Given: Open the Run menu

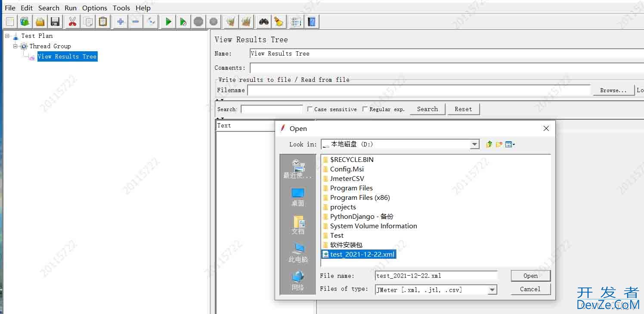Looking at the screenshot, I should pos(71,8).
